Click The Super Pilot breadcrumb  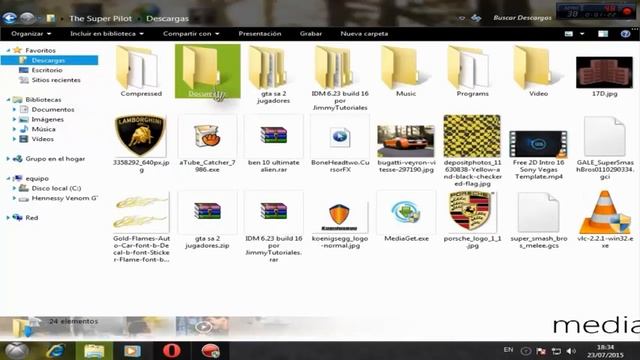point(100,18)
